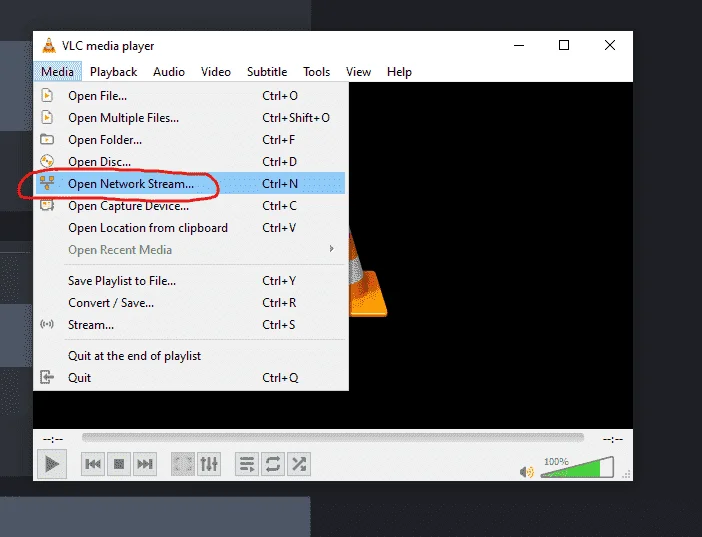702x537 pixels.
Task: Choose Save Playlist to File...
Action: click(190, 281)
